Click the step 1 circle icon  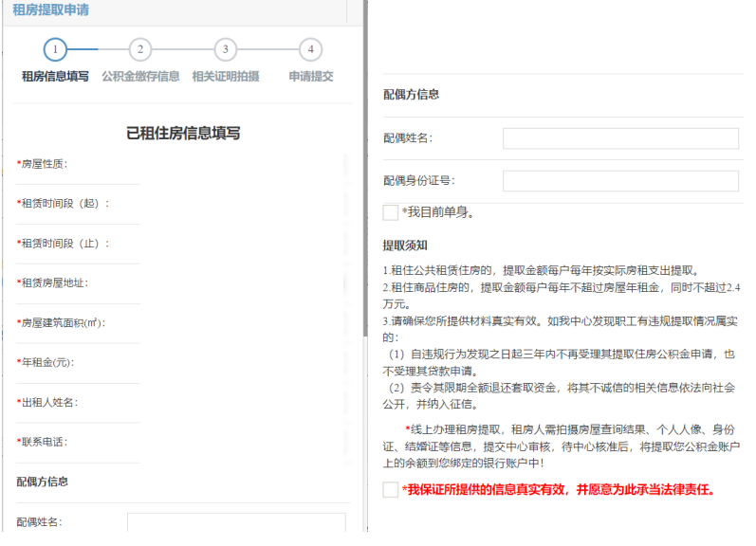pos(56,49)
